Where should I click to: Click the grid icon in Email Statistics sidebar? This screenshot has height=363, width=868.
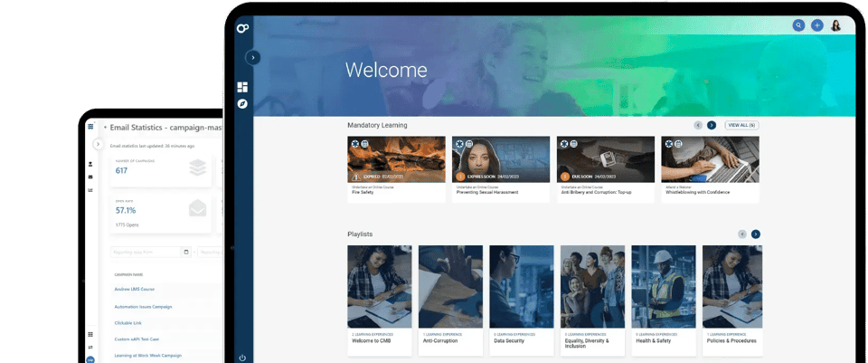click(x=90, y=335)
